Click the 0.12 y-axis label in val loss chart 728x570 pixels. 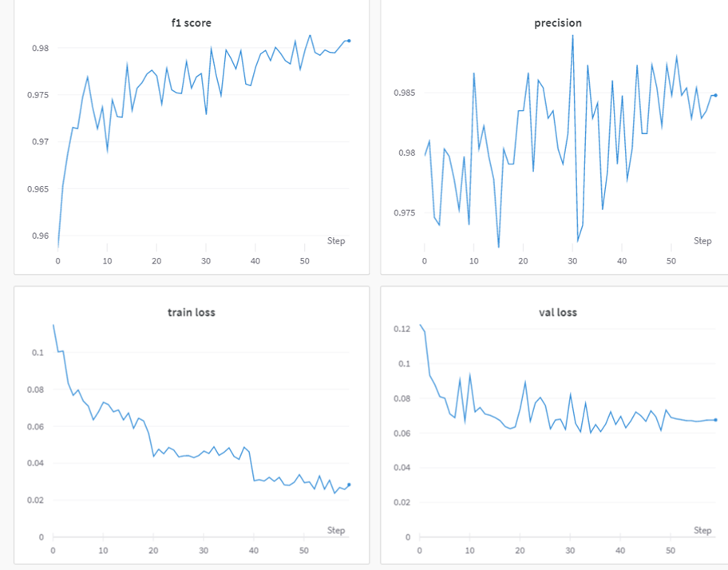[x=402, y=329]
